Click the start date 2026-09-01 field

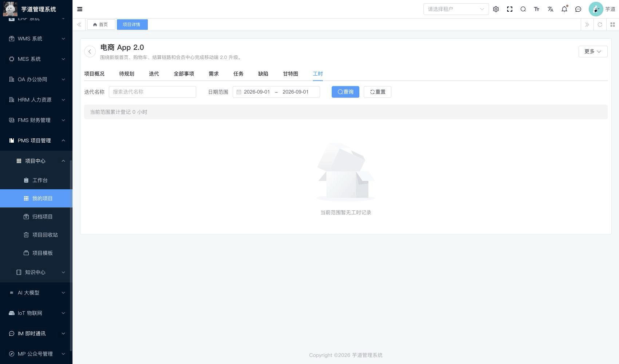[x=257, y=92]
